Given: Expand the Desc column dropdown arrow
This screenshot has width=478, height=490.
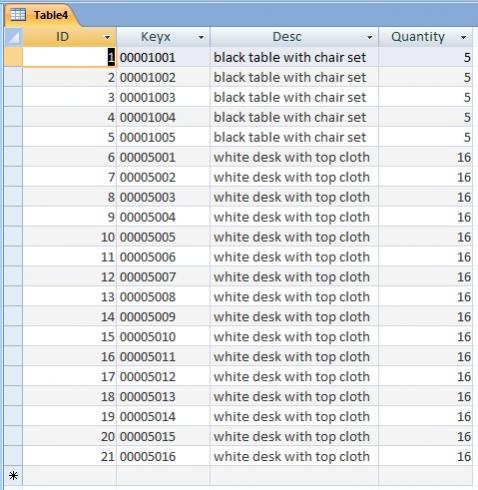Looking at the screenshot, I should (369, 37).
